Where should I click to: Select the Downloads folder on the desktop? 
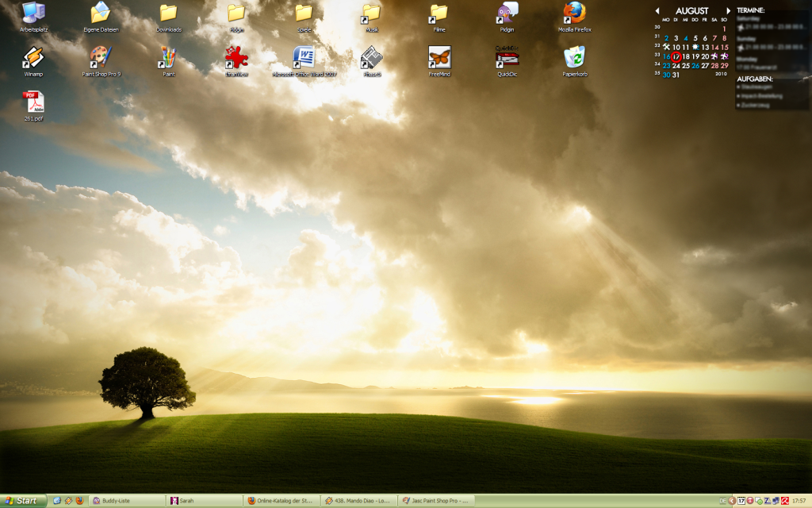169,17
